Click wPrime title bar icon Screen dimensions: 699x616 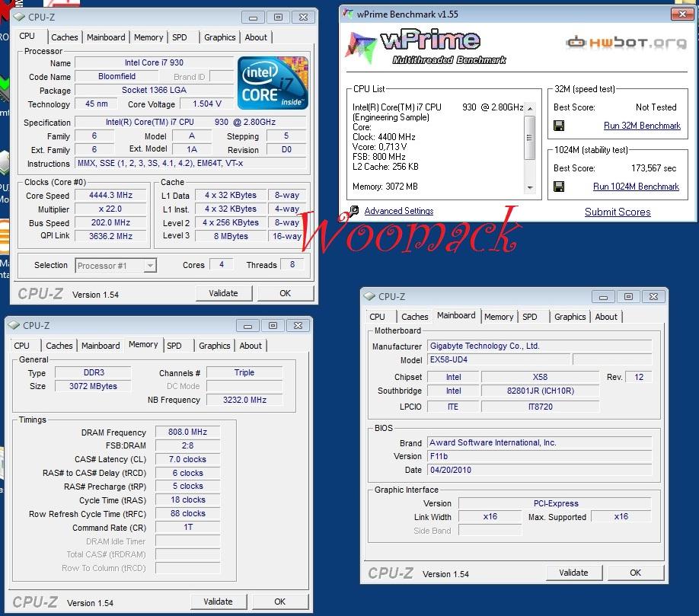pos(348,14)
